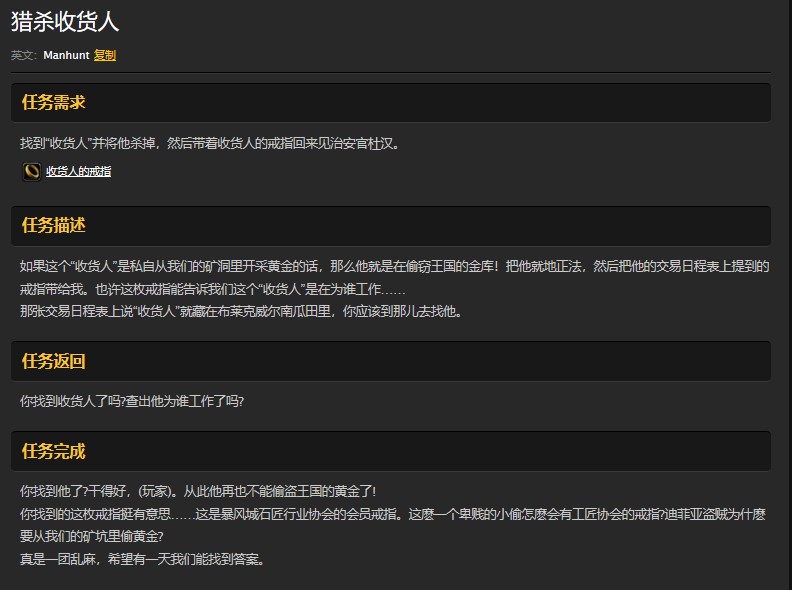
Task: Click the 英文 label under the title
Action: tap(24, 55)
